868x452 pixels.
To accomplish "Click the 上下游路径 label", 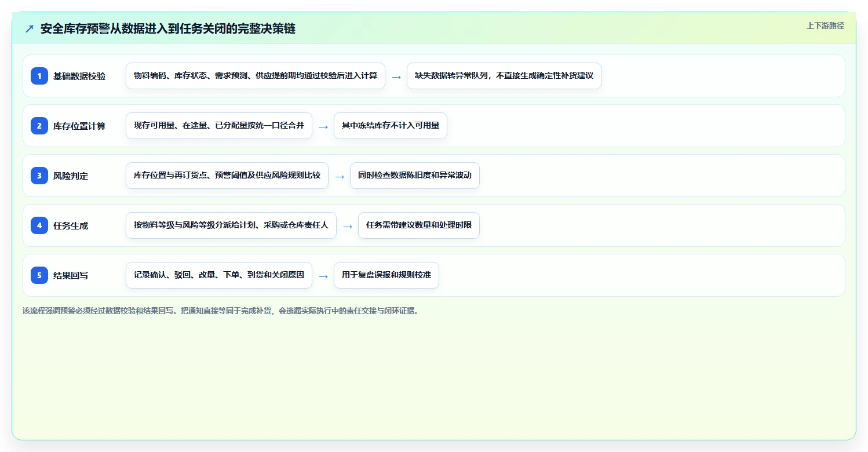I will pyautogui.click(x=825, y=25).
